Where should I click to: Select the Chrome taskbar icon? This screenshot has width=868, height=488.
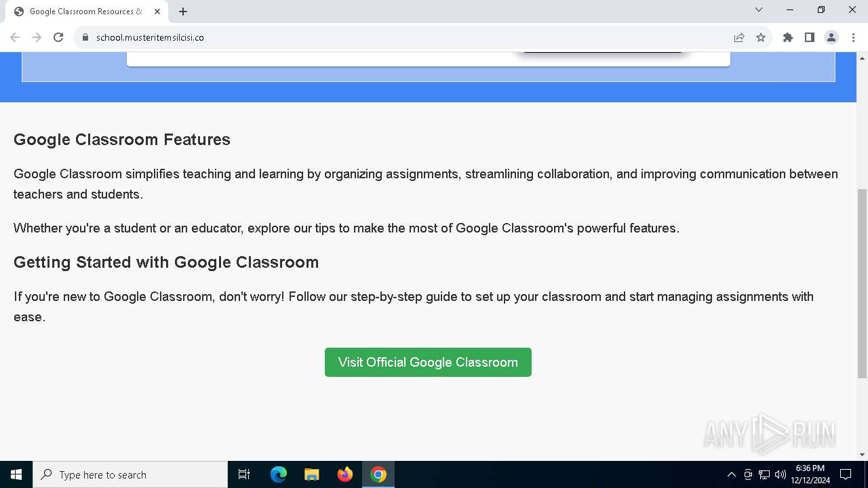click(x=378, y=474)
